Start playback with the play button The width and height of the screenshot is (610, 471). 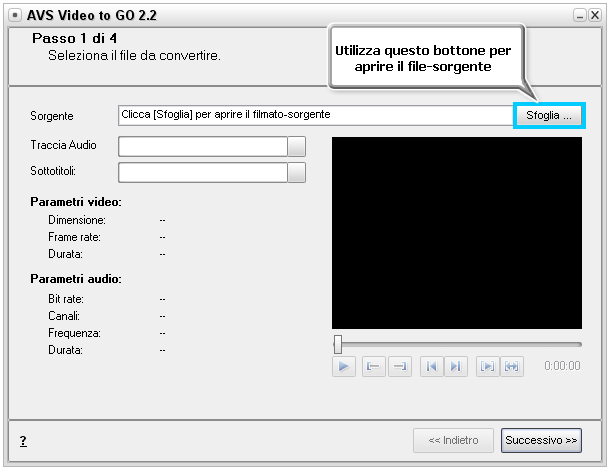tap(344, 366)
